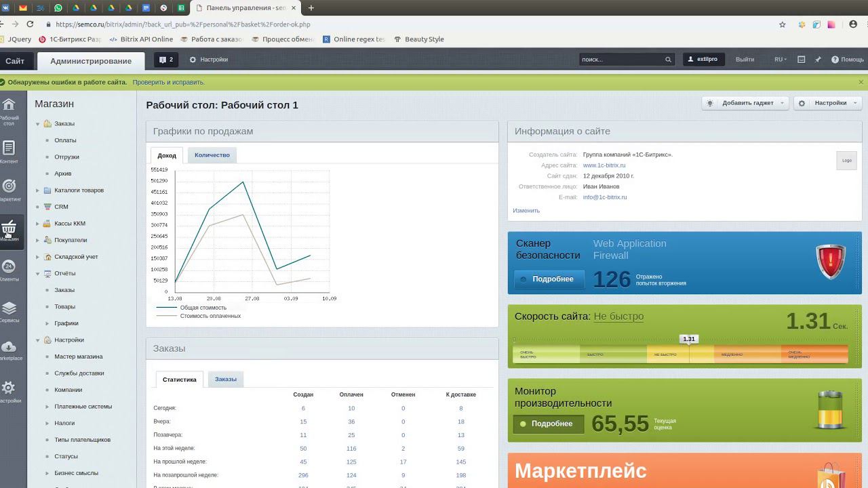Image resolution: width=868 pixels, height=488 pixels.
Task: Open the WhatsApp pinned browser tab
Action: click(x=58, y=8)
